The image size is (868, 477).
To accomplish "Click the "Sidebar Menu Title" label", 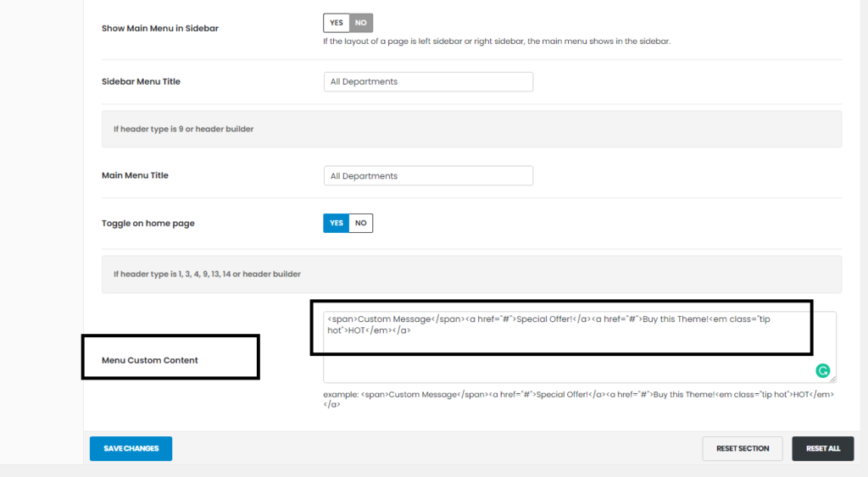I will pyautogui.click(x=141, y=82).
